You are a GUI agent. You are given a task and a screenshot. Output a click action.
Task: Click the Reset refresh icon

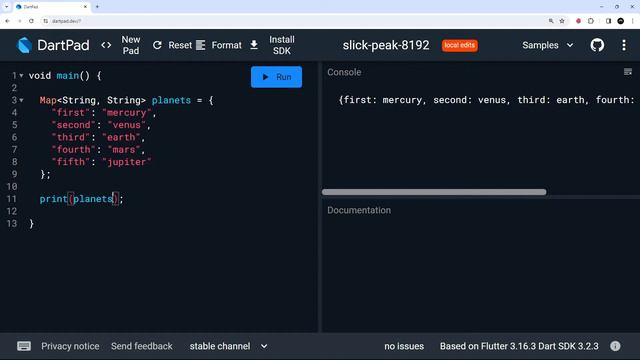[x=157, y=45]
